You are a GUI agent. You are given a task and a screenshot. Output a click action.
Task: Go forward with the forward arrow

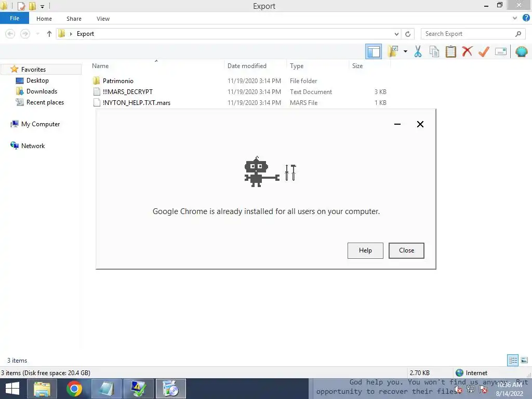[25, 34]
